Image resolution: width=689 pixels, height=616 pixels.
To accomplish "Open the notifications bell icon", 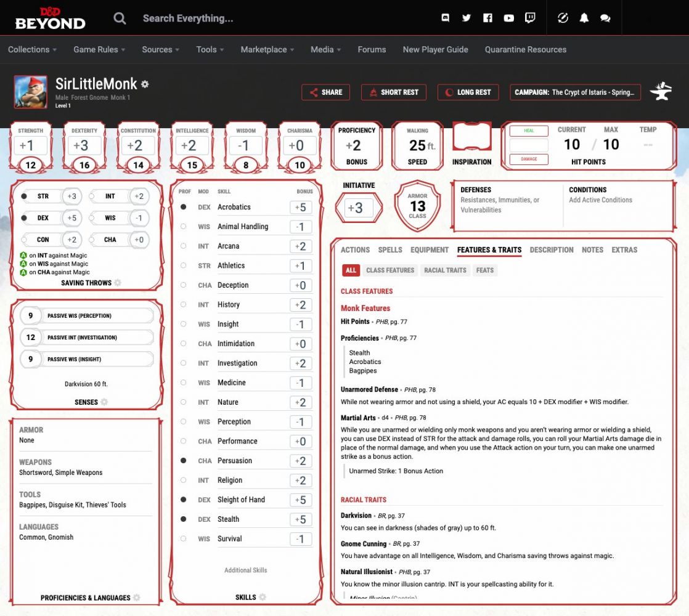I will [584, 18].
